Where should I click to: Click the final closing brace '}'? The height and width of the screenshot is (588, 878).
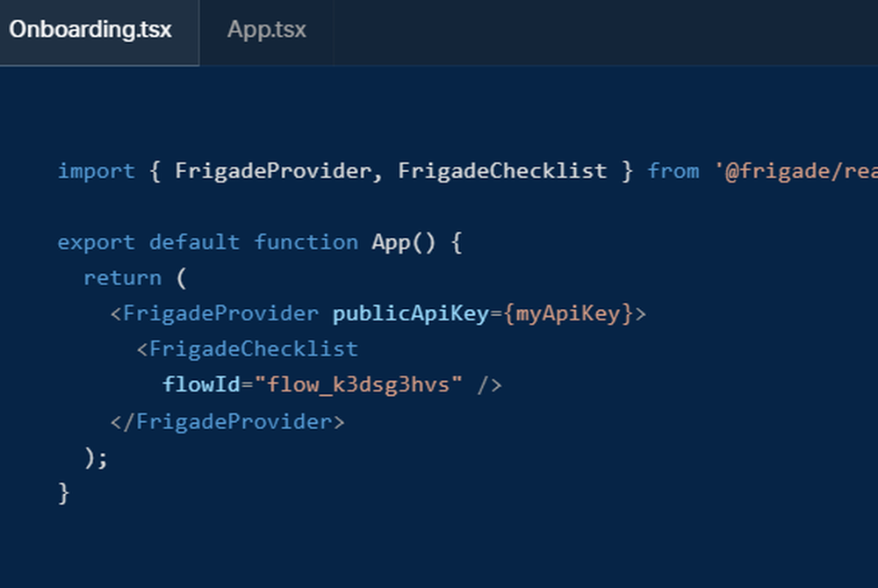[63, 493]
